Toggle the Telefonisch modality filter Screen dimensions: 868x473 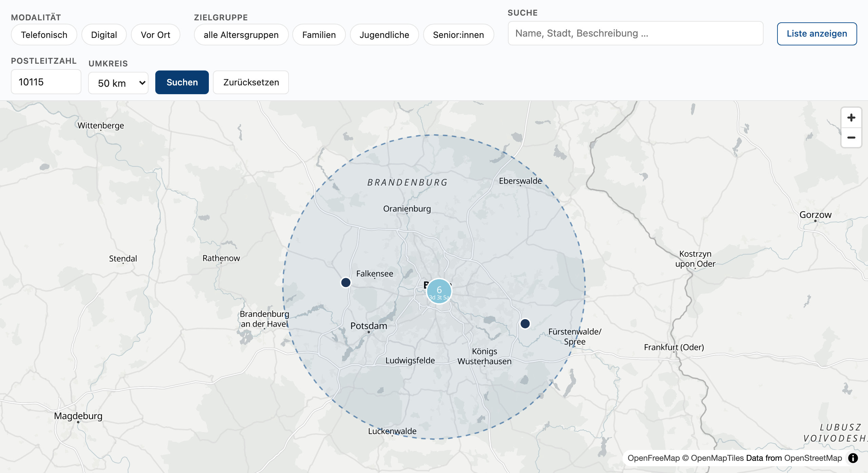[x=44, y=35]
